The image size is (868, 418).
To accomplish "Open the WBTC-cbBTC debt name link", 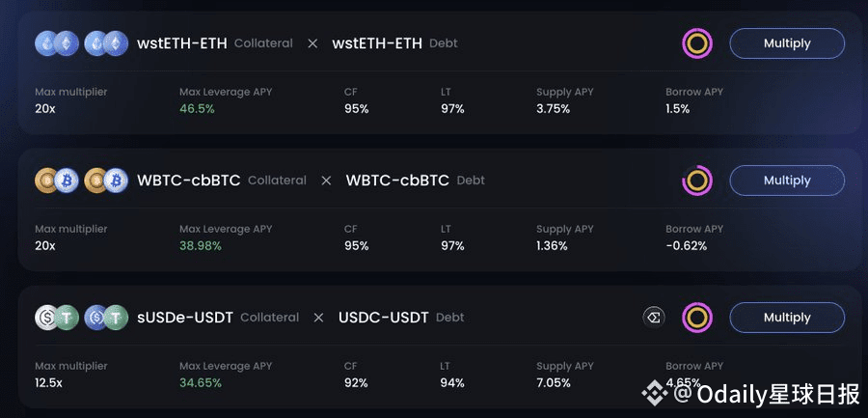I will pyautogui.click(x=397, y=181).
